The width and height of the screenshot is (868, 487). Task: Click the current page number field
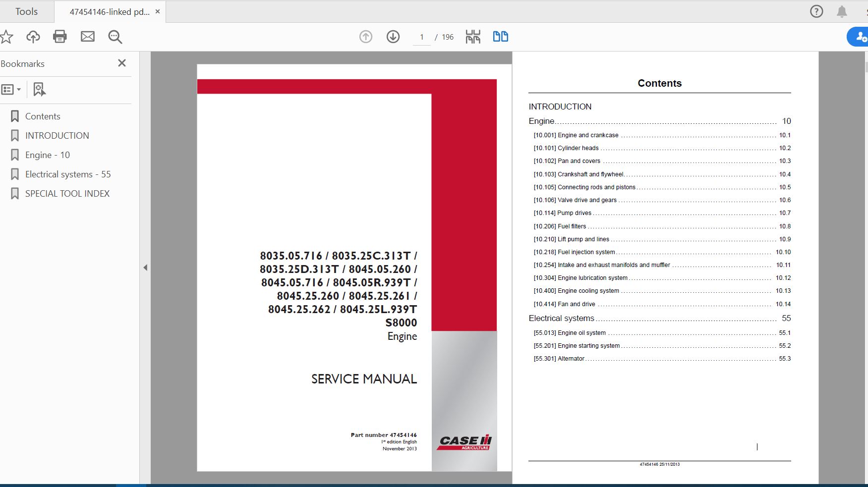[x=422, y=37]
